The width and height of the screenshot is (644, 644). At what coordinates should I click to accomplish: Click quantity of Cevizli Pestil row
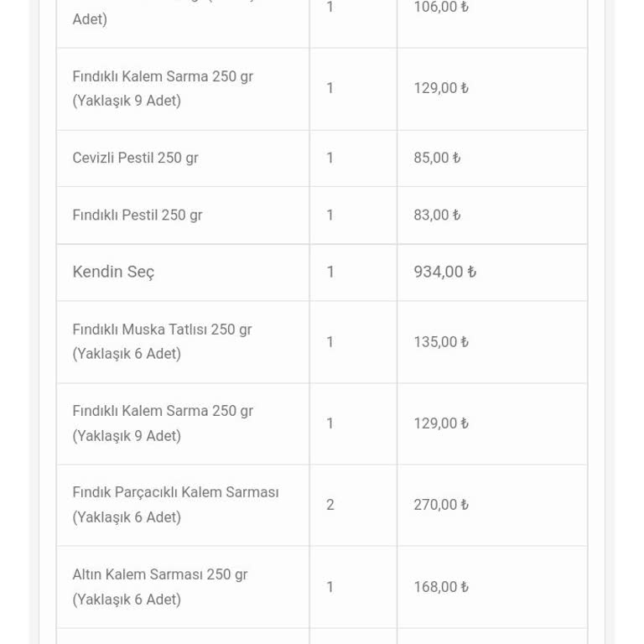tap(330, 158)
